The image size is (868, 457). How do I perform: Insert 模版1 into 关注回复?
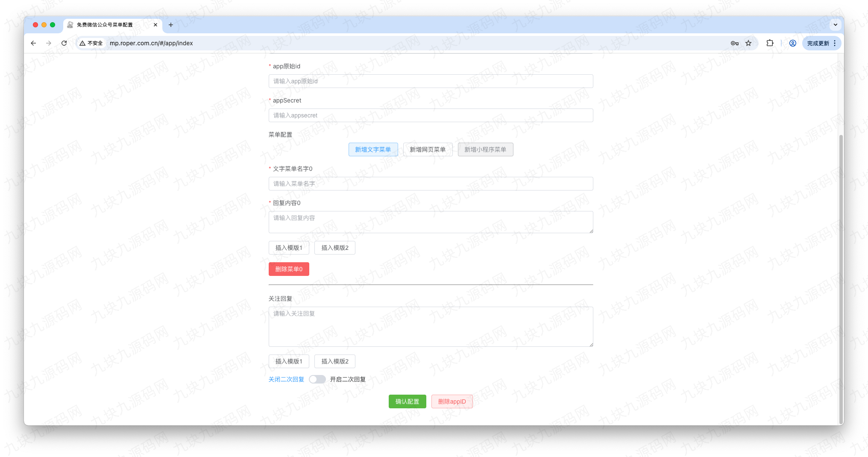click(289, 361)
